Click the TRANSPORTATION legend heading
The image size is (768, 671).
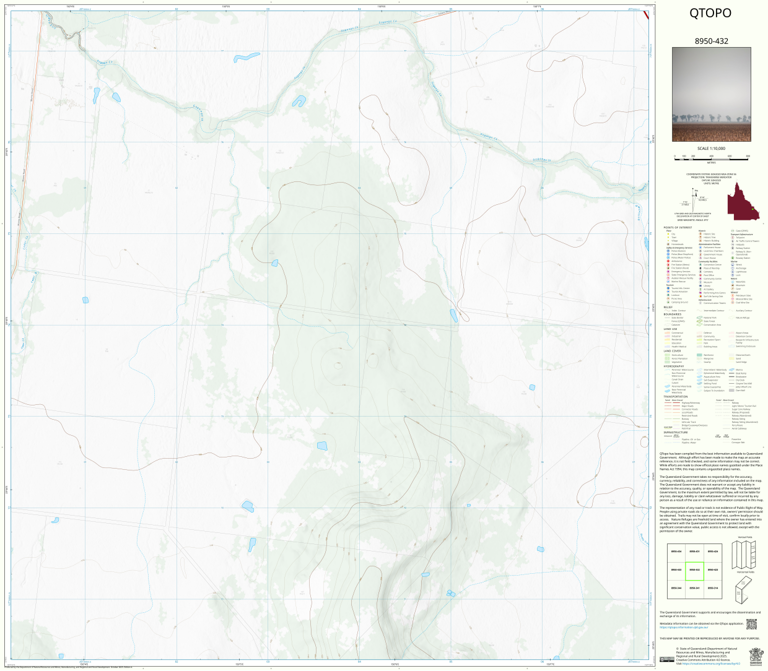[x=676, y=397]
